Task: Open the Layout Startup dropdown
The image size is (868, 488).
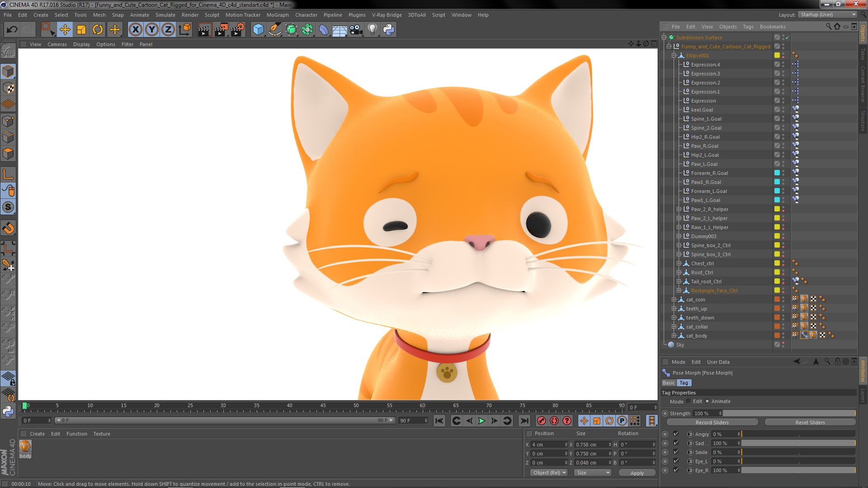Action: click(x=827, y=14)
